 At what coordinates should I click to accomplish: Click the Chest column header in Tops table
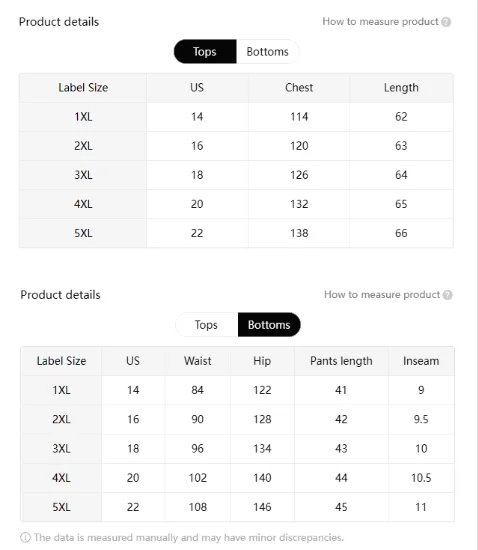[299, 88]
